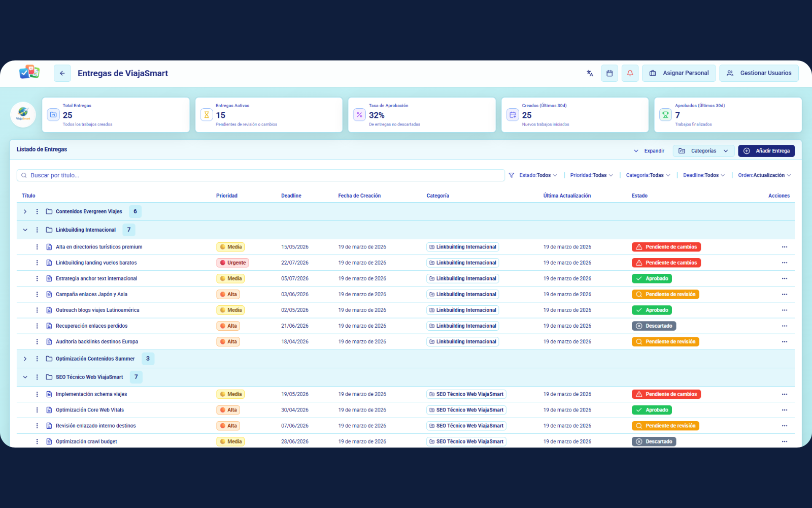Click the Asignar Personal button
The width and height of the screenshot is (812, 508).
(x=679, y=73)
